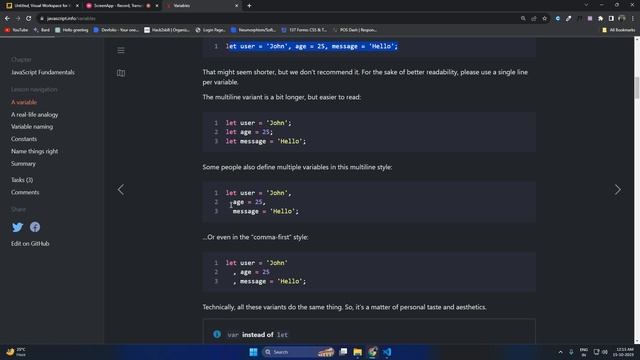Click the info icon beside 'var instead of let'
640x360 pixels.
pos(217,334)
